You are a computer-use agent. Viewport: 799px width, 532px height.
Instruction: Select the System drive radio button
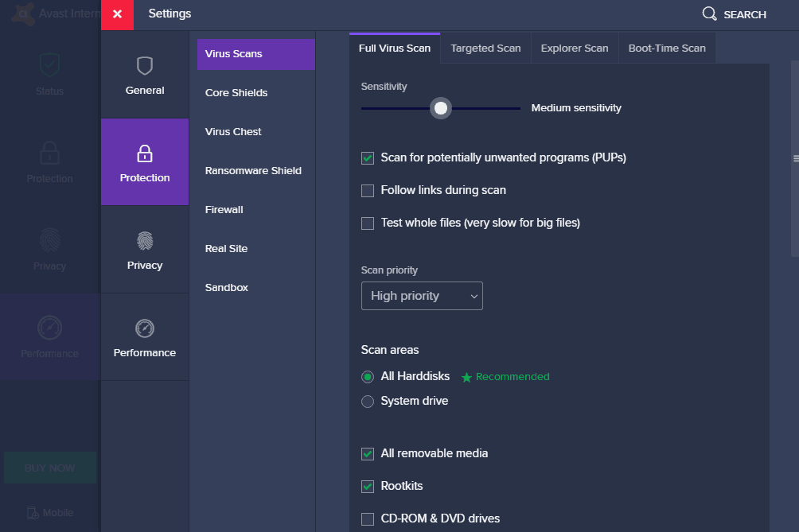[x=367, y=402]
